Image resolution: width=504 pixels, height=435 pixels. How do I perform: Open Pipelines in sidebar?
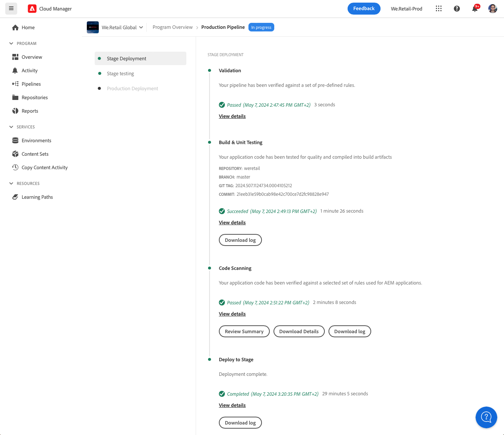click(x=31, y=84)
